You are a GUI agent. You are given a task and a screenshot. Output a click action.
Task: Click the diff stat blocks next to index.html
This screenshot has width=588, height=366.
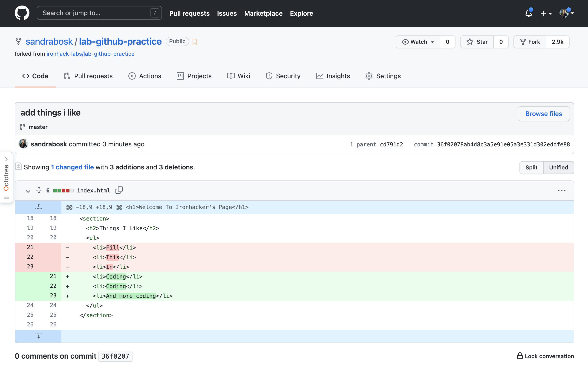coord(64,190)
